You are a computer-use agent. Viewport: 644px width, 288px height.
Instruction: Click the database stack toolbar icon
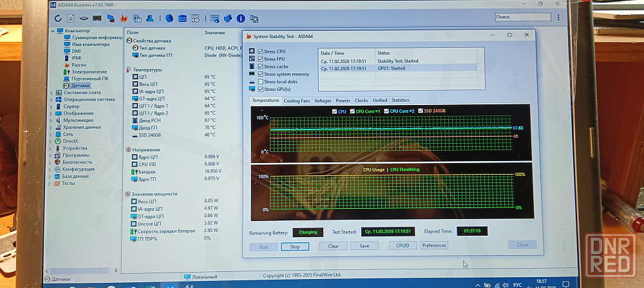[x=182, y=17]
